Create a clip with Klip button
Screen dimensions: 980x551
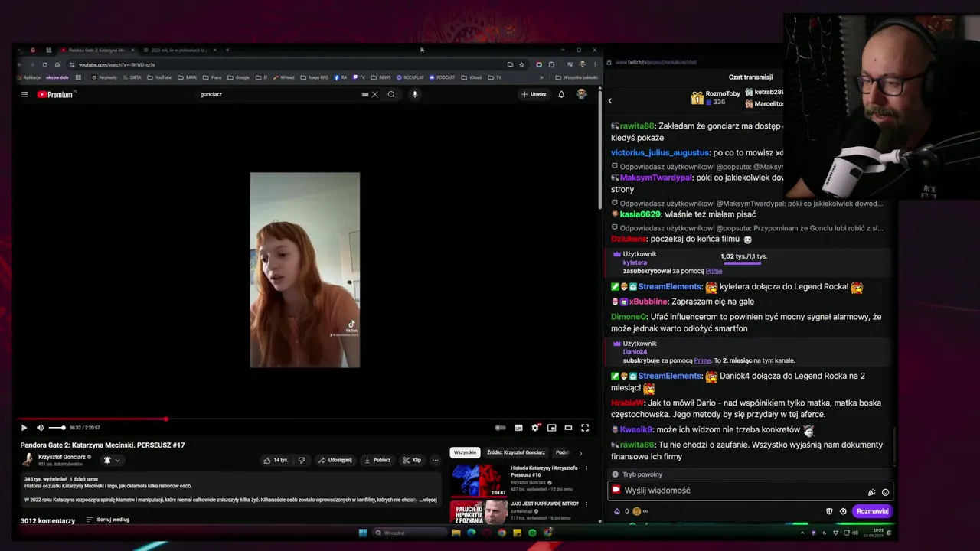click(x=412, y=460)
